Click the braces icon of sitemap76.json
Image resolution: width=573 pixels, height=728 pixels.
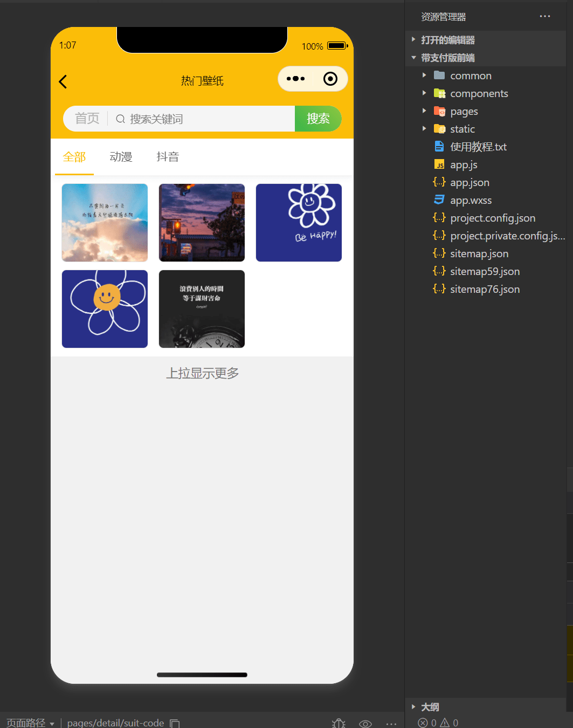(439, 289)
